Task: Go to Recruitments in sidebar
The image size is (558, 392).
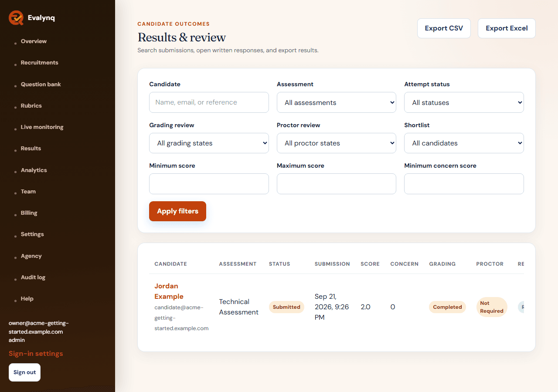Action: pos(39,63)
